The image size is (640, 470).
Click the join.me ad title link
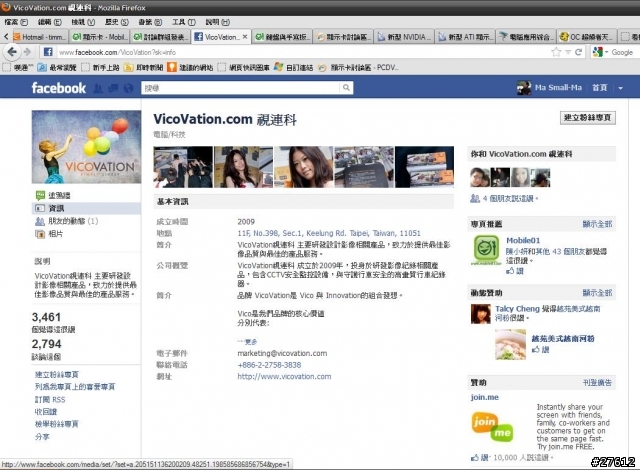[484, 397]
